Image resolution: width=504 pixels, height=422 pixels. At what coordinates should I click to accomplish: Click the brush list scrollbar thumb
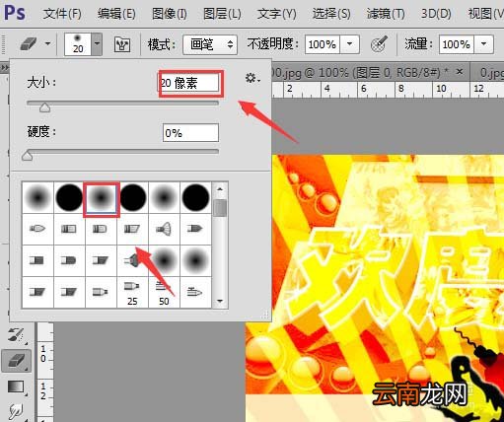(x=220, y=208)
